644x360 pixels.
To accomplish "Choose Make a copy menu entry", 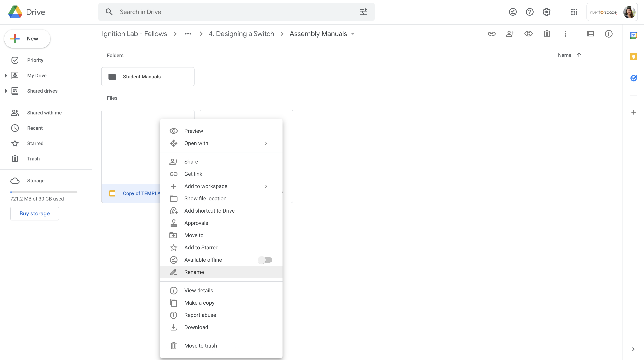I will tap(199, 303).
